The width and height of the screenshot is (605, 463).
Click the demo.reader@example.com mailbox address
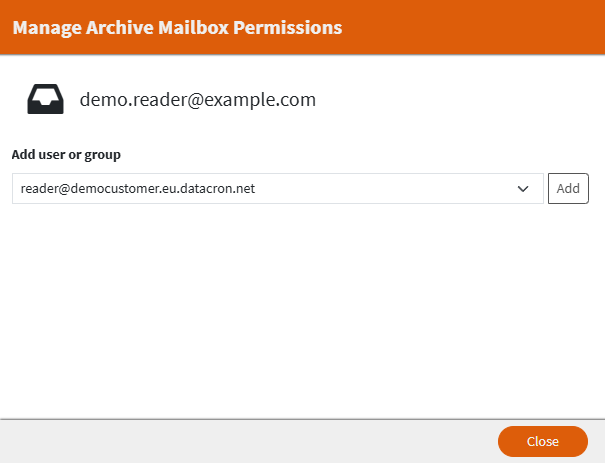click(197, 99)
